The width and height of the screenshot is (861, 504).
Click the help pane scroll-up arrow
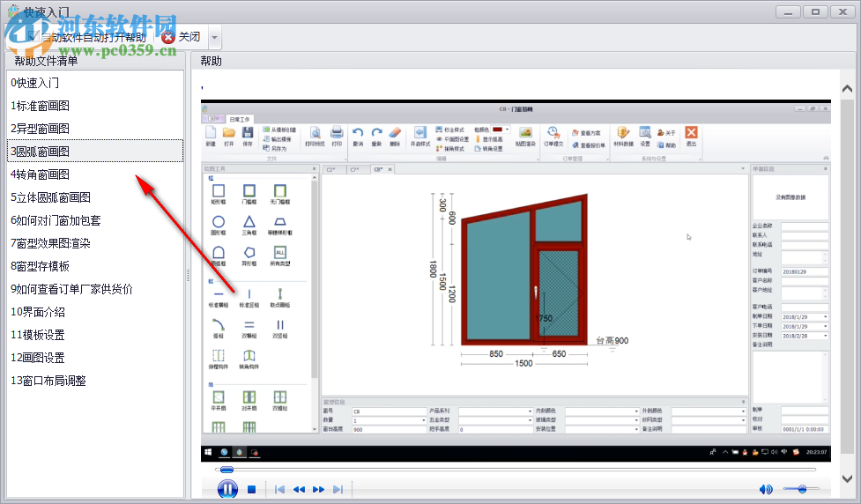(x=847, y=88)
